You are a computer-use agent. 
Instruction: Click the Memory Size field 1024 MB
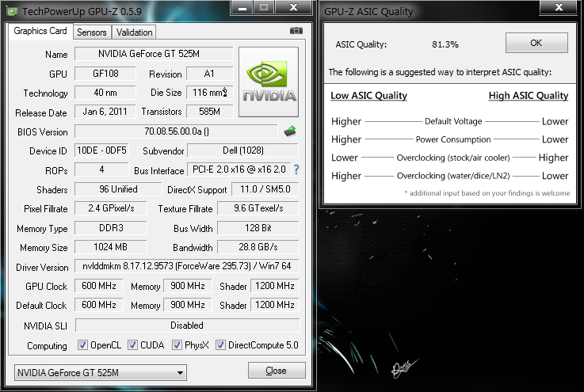[x=111, y=247]
